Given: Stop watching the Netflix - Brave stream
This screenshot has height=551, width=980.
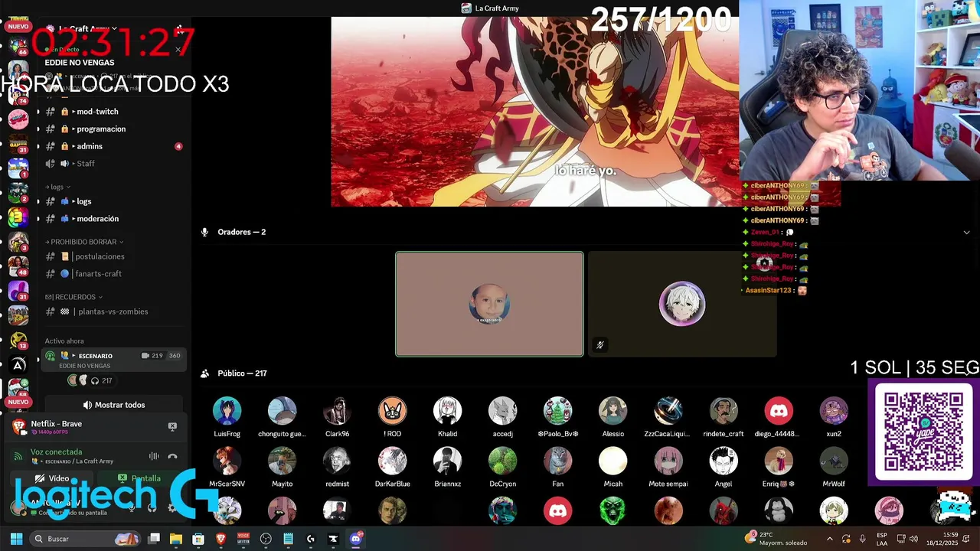Looking at the screenshot, I should pos(172,426).
